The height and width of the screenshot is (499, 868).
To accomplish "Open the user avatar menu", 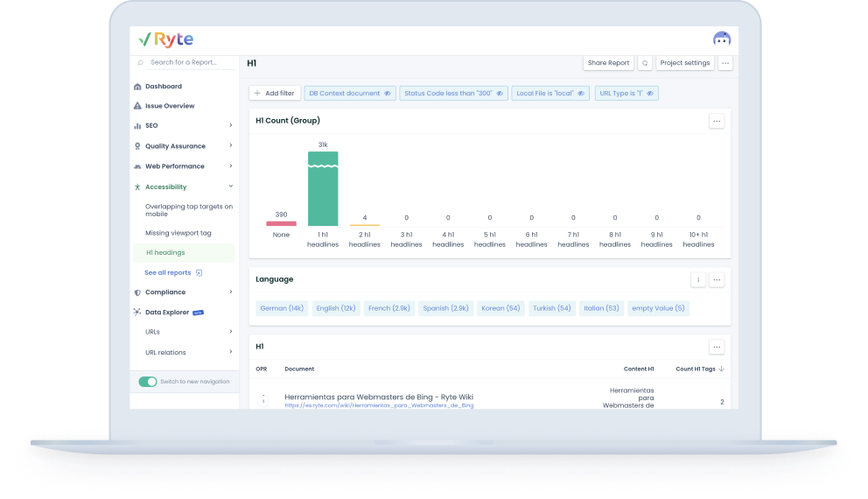I will coord(721,39).
